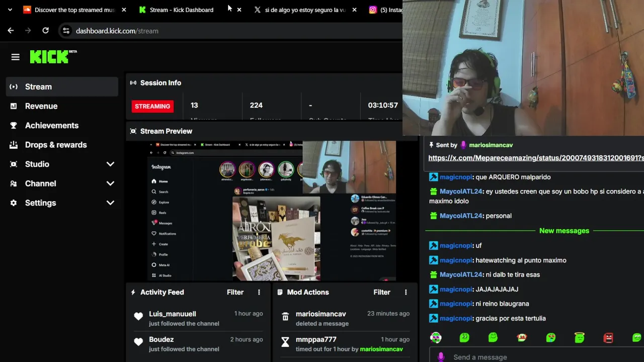Click the Channel sidebar icon
Screen dimensions: 644x362
[x=14, y=184]
